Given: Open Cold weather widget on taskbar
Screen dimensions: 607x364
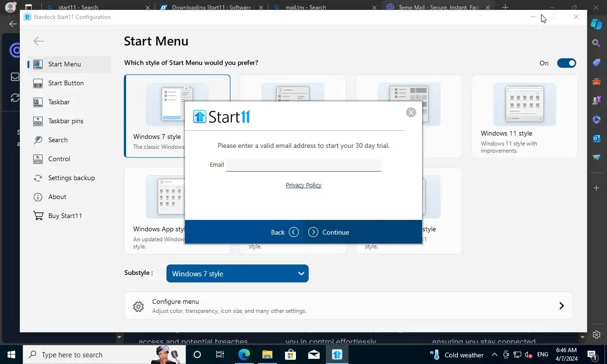Looking at the screenshot, I should pos(457,355).
